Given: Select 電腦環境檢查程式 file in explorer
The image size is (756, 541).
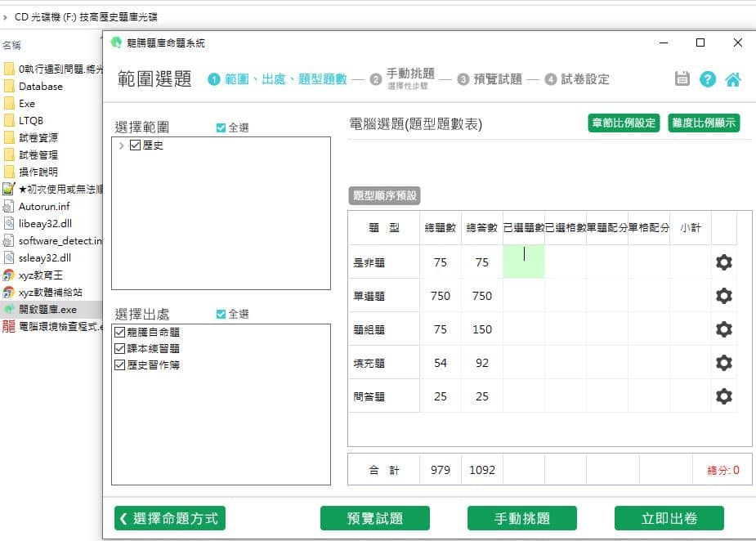Looking at the screenshot, I should coord(60,326).
